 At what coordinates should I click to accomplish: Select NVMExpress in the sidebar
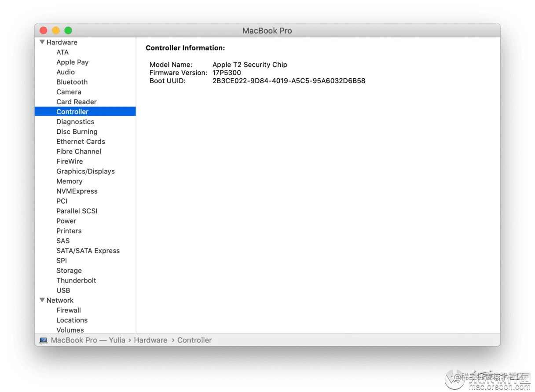[77, 191]
